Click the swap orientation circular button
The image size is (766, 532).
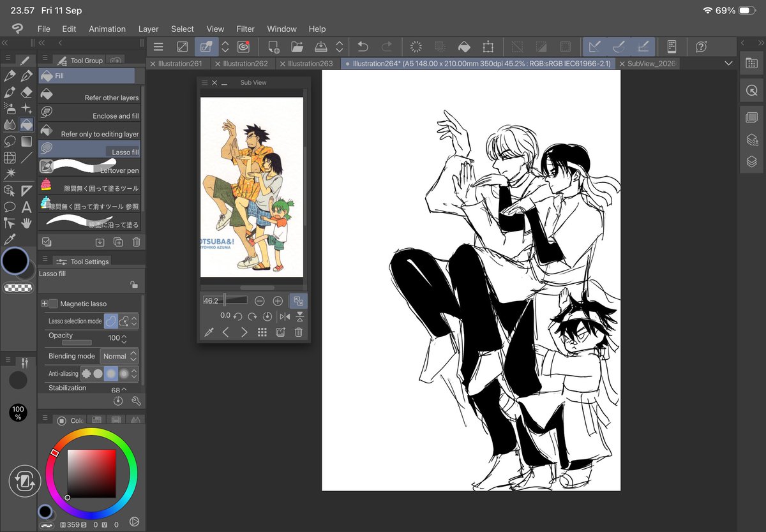(25, 482)
